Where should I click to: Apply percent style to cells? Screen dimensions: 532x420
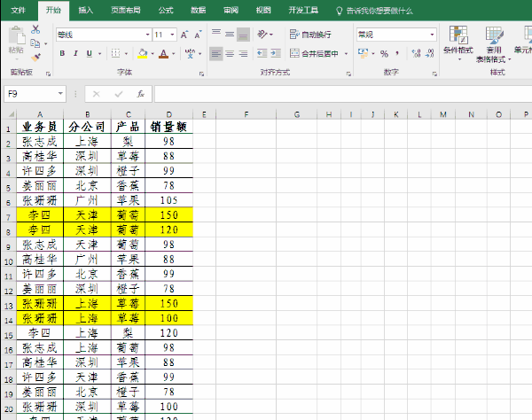[383, 53]
